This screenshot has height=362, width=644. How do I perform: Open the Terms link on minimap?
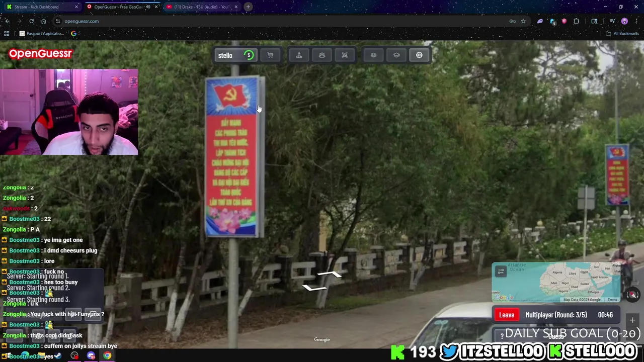(612, 300)
